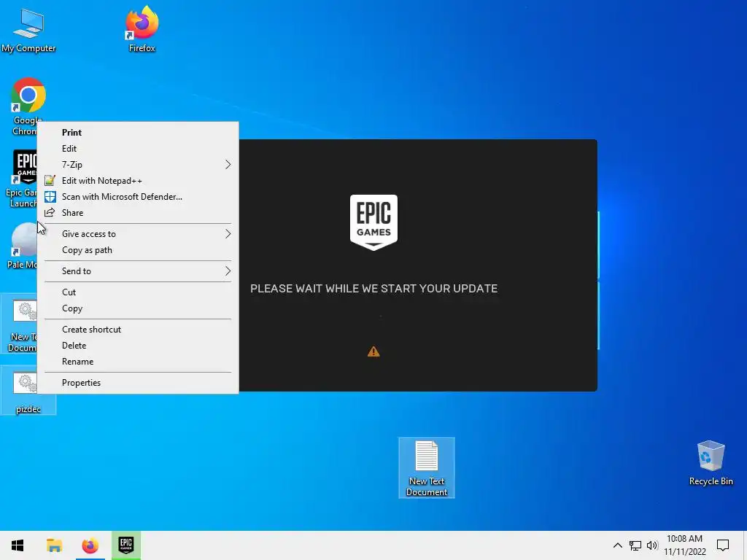
Task: Open Properties from the context menu
Action: pyautogui.click(x=138, y=383)
